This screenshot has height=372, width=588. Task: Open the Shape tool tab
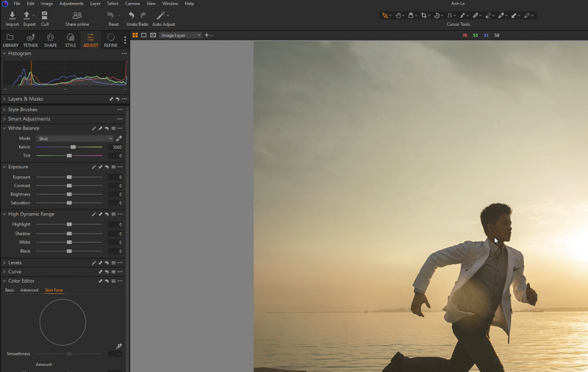(50, 40)
